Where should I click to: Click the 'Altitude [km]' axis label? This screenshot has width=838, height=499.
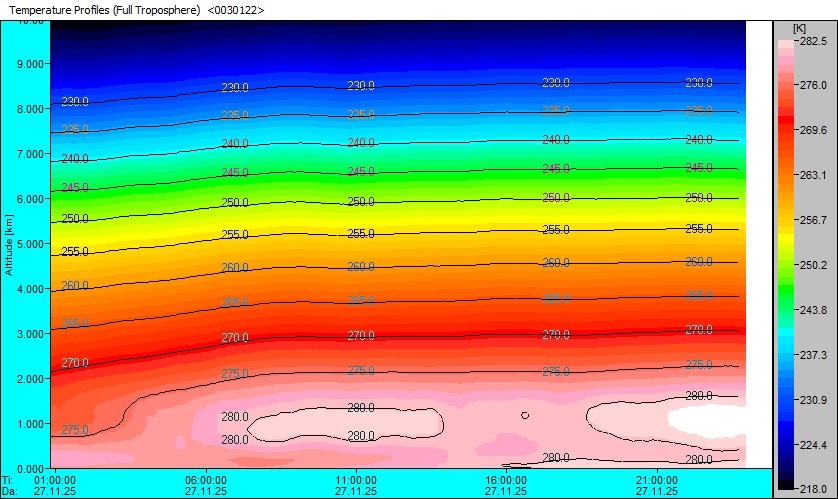[x=9, y=244]
